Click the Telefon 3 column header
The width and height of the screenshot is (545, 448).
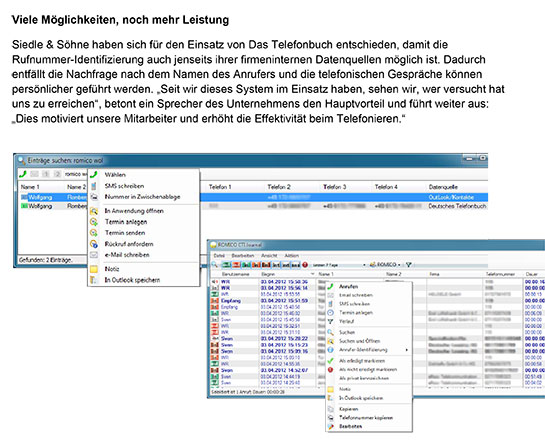point(334,187)
